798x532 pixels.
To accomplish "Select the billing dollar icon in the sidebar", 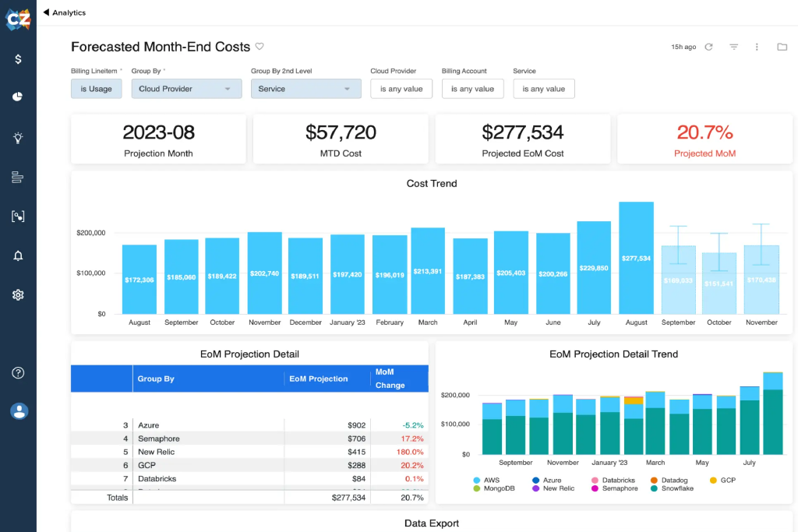I will coord(17,58).
